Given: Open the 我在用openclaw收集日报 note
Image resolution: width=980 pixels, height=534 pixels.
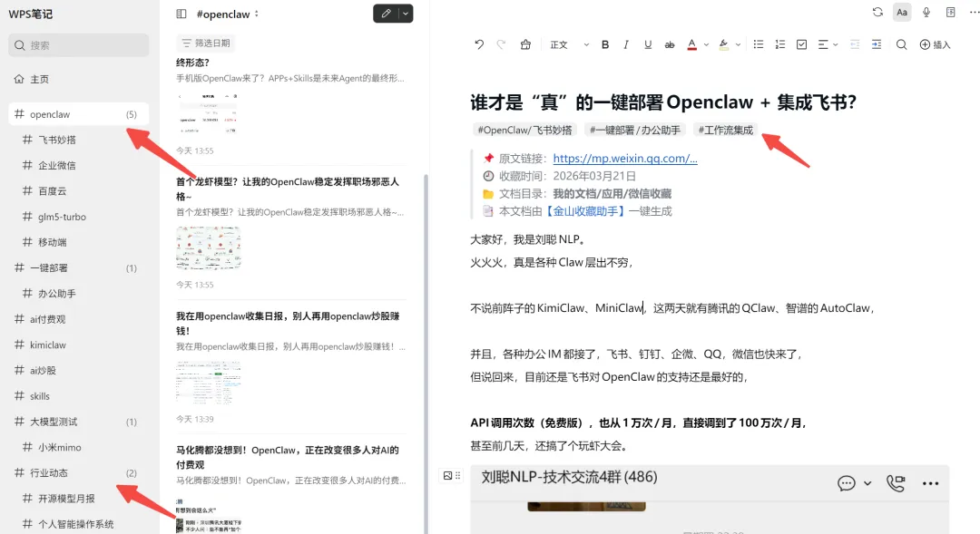Looking at the screenshot, I should (x=291, y=366).
